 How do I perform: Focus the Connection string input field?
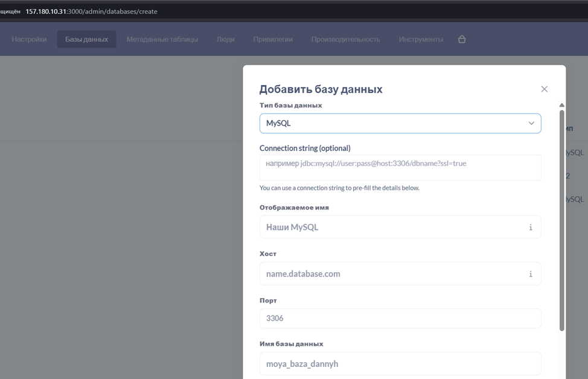(x=400, y=168)
